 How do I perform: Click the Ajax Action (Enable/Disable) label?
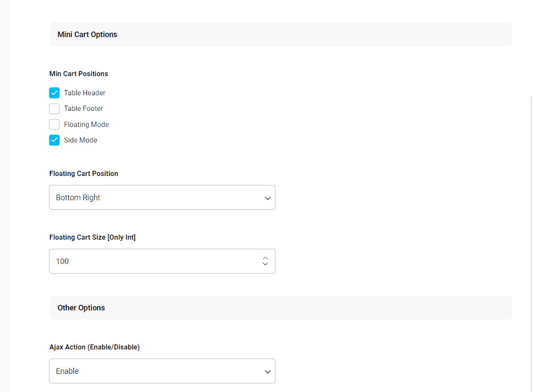[x=94, y=347]
